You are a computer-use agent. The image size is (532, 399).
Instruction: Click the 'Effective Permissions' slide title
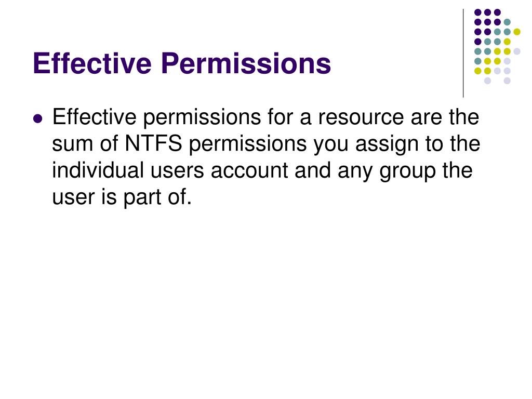[182, 63]
